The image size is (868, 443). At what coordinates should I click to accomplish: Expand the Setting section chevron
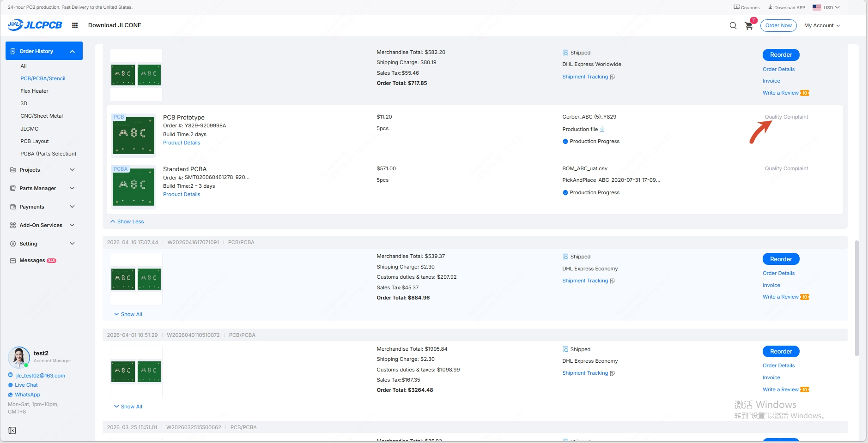(x=72, y=244)
